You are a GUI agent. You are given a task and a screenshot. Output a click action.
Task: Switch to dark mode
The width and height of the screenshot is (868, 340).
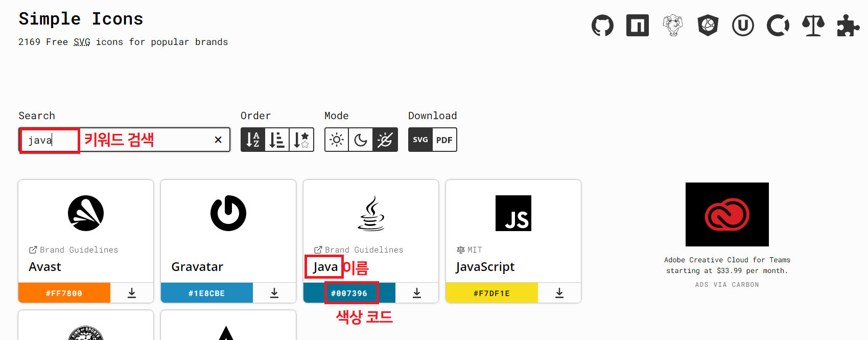click(x=361, y=140)
